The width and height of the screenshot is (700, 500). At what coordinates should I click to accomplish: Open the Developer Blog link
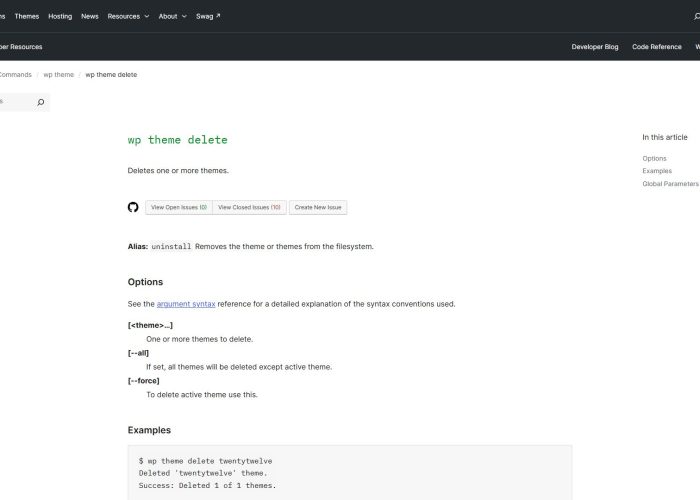(x=595, y=47)
